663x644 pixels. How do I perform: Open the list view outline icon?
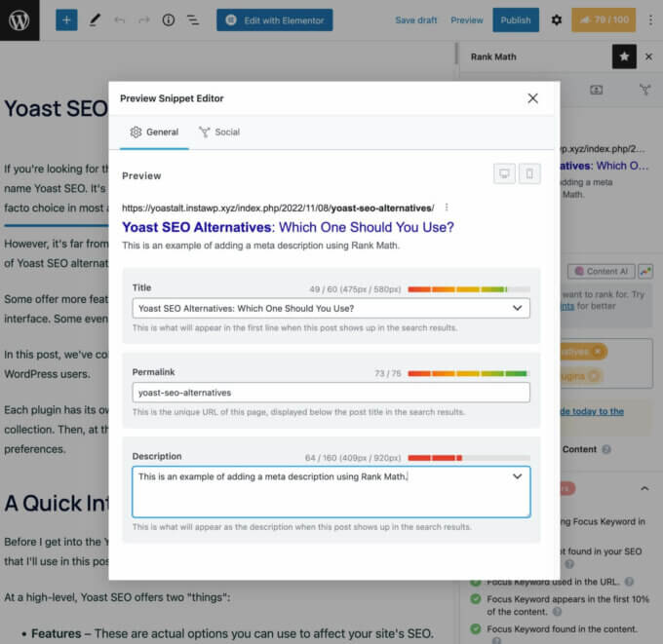(193, 19)
